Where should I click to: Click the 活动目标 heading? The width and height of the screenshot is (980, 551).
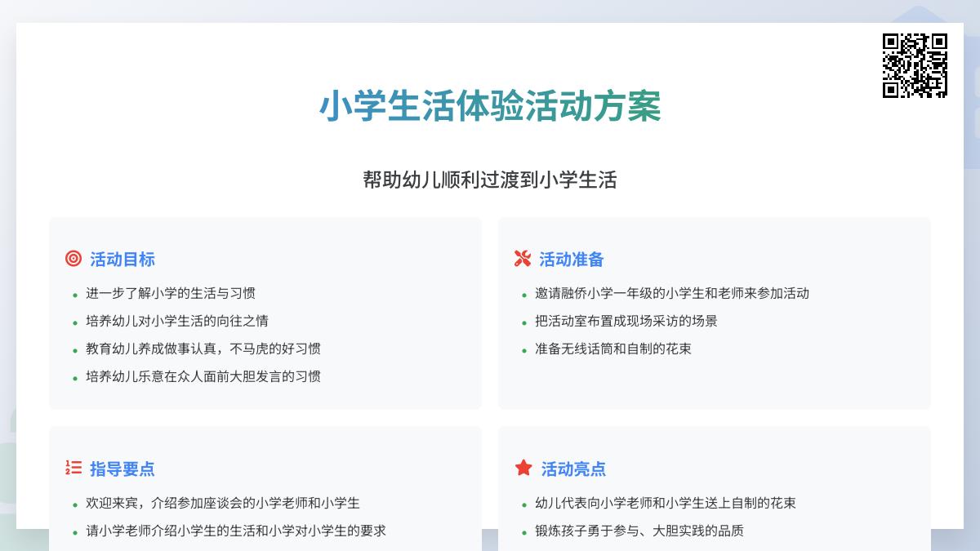click(122, 260)
